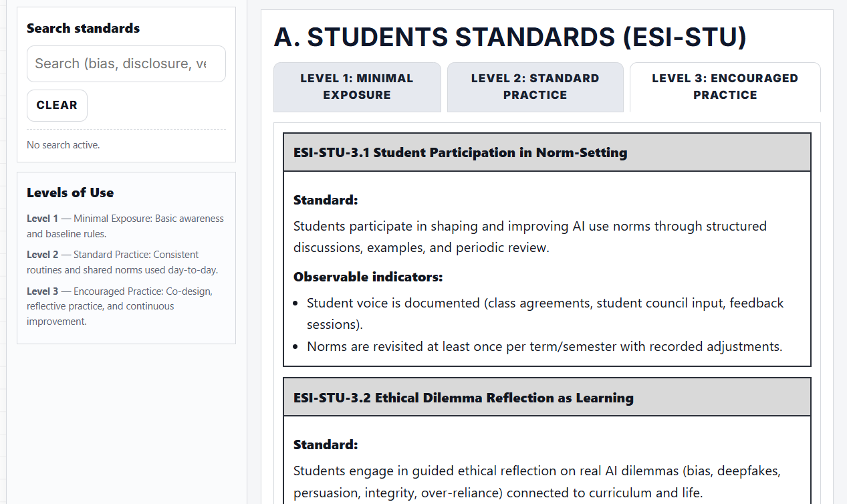Open the Search standards panel heading
The width and height of the screenshot is (847, 504).
click(83, 28)
